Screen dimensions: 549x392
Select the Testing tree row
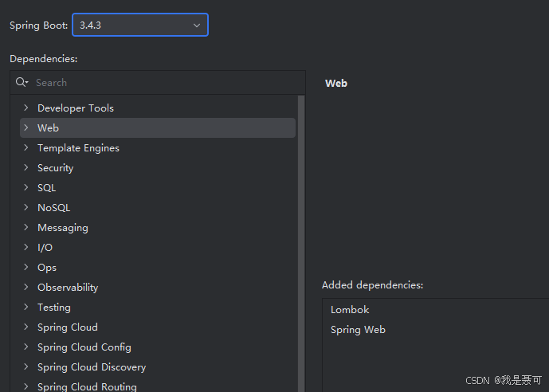tap(158, 308)
